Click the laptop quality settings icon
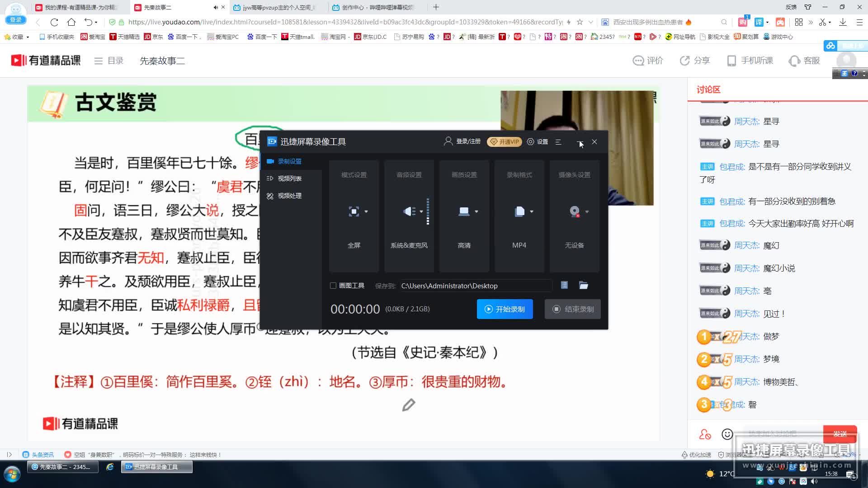868x488 pixels. point(464,211)
